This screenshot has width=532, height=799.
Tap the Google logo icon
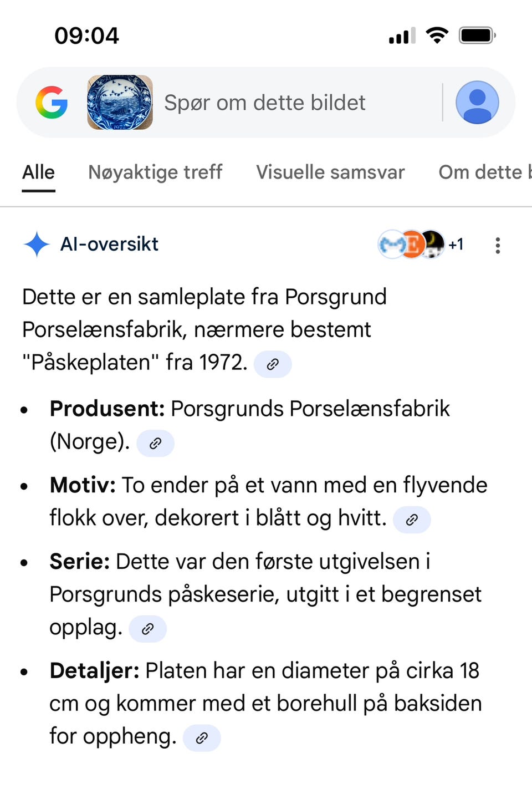tap(52, 103)
